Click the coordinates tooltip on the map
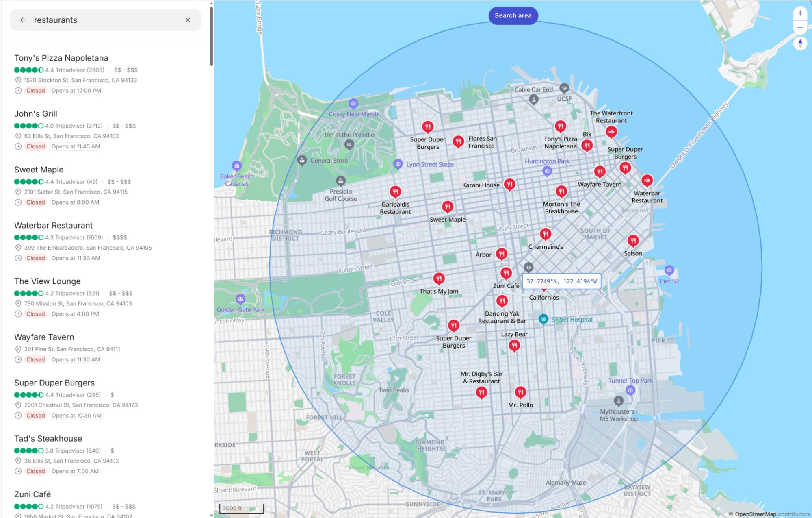Image resolution: width=812 pixels, height=518 pixels. pyautogui.click(x=561, y=281)
